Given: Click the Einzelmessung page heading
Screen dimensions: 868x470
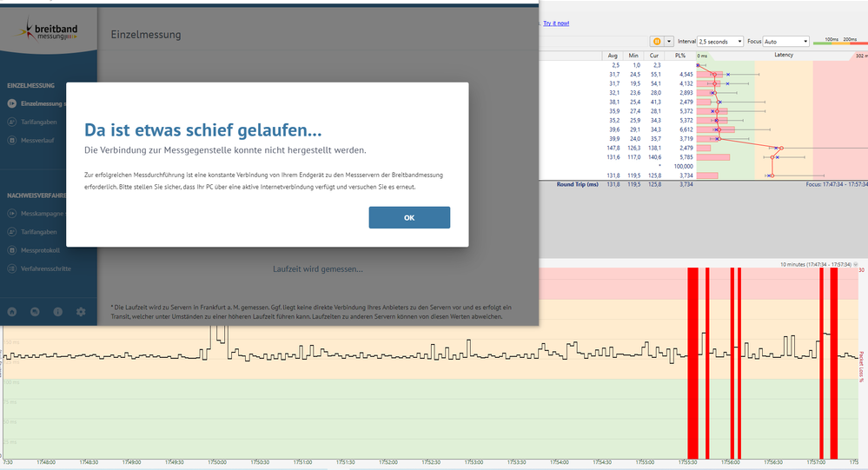Looking at the screenshot, I should (146, 35).
